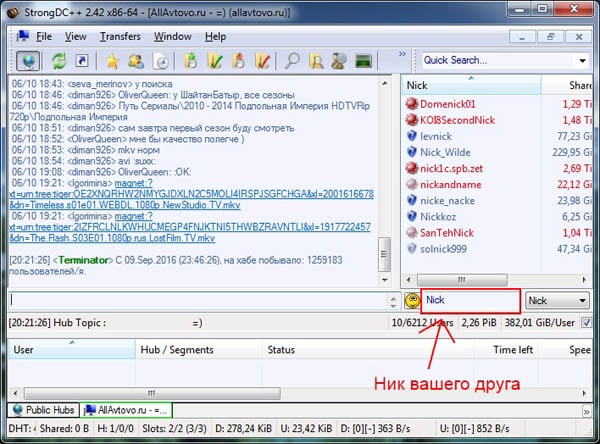Open the Nick filter type dropdown
Screen dimensions: 600x444
(x=557, y=300)
